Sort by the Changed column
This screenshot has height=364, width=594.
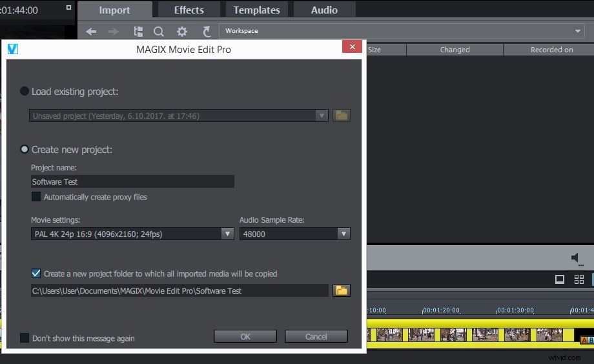(455, 50)
